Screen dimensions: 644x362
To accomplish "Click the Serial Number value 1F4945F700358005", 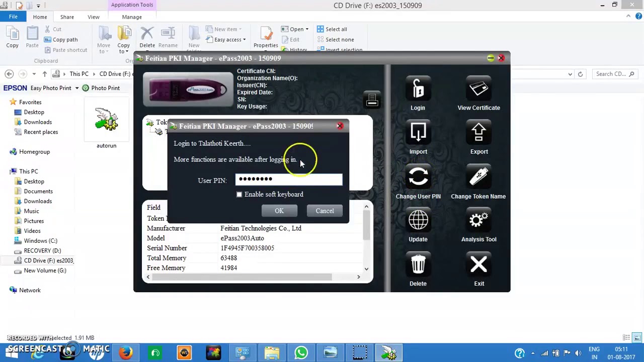I will [247, 248].
